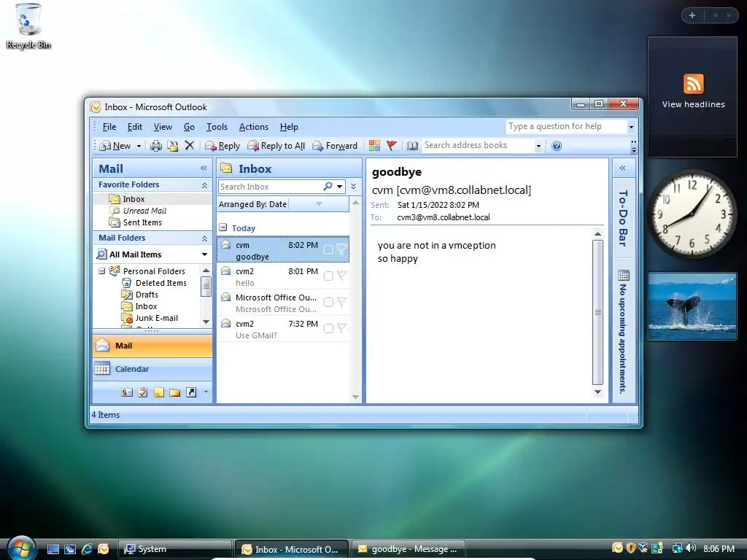Image resolution: width=747 pixels, height=560 pixels.
Task: Switch to the Mail navigation button
Action: pos(152,346)
